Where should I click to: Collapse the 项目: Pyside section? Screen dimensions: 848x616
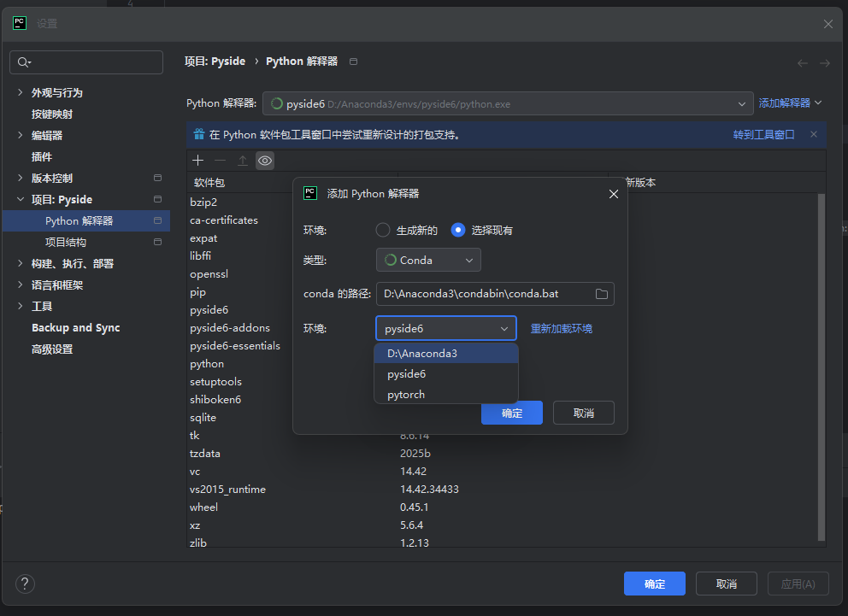coord(20,199)
